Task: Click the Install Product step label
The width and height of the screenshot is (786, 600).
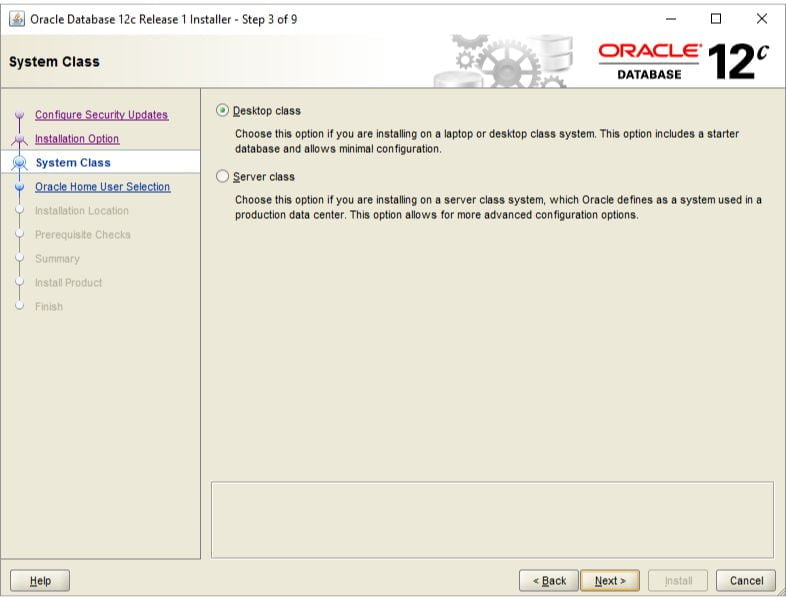Action: (x=68, y=283)
